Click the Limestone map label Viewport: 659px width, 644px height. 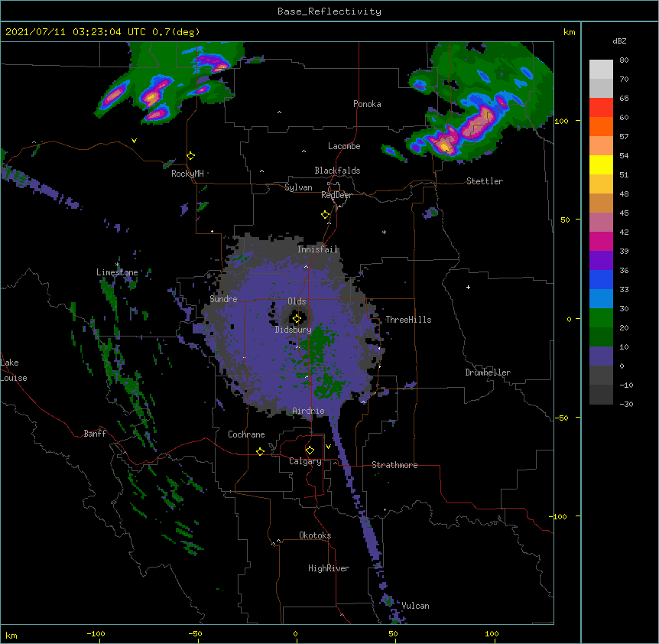117,272
